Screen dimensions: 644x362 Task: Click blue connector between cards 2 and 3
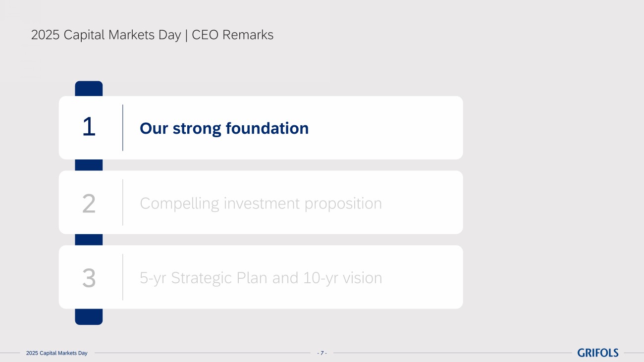89,240
